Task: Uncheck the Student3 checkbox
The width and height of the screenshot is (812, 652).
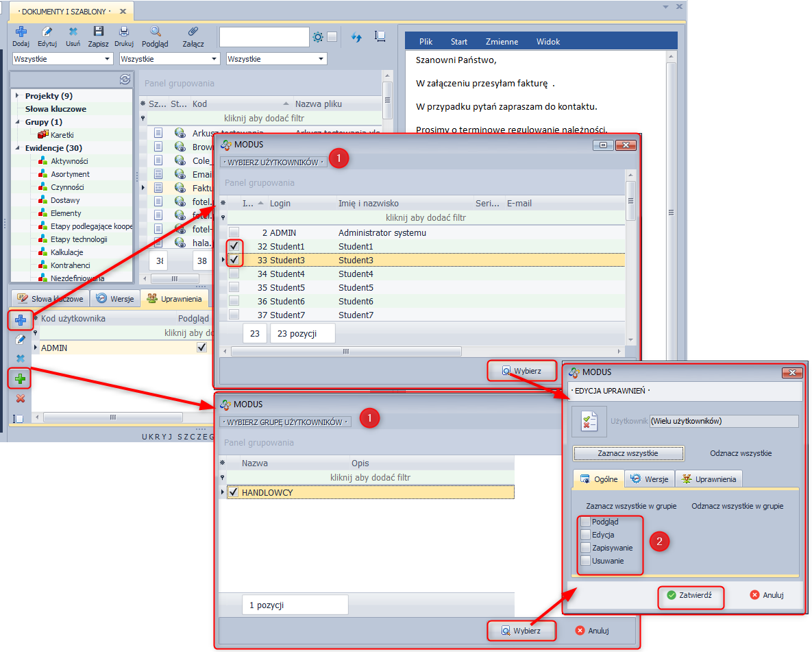Action: 234,259
